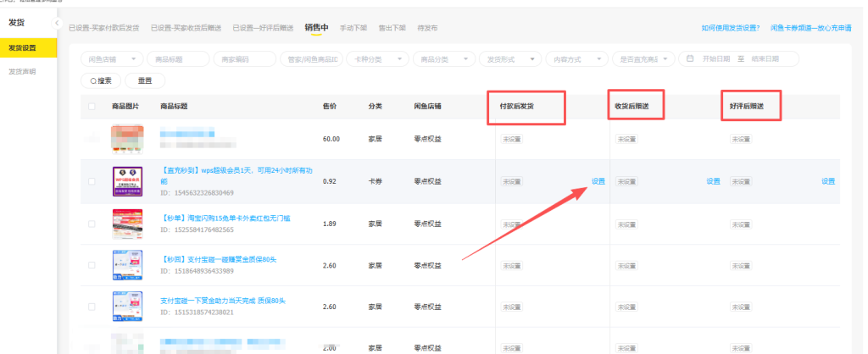Open the 内容方式 dropdown filter

point(575,58)
